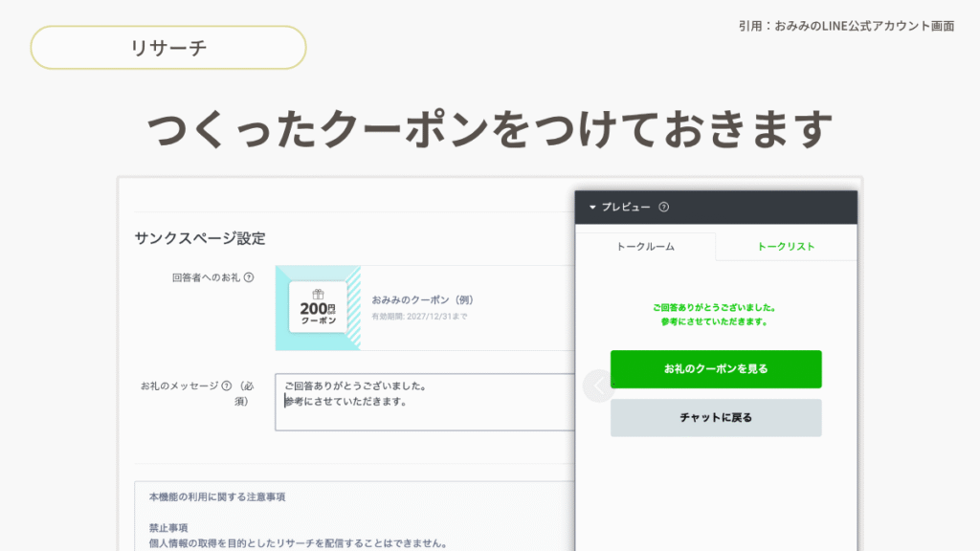This screenshot has width=980, height=551.
Task: Focus the お礼のメッセージ text area
Action: click(x=426, y=402)
